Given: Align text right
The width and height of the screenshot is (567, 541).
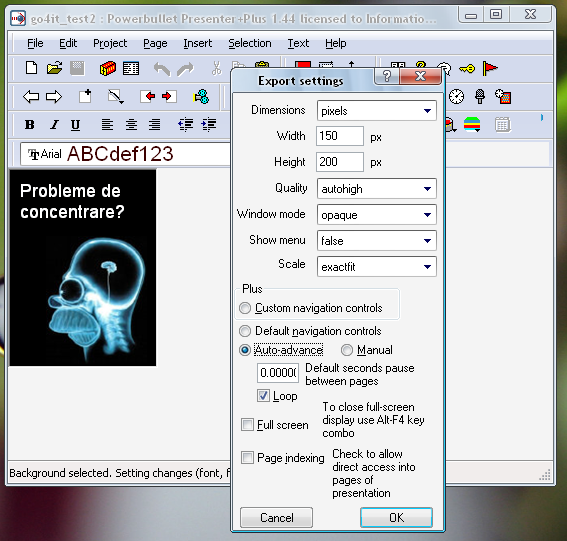Looking at the screenshot, I should (154, 125).
